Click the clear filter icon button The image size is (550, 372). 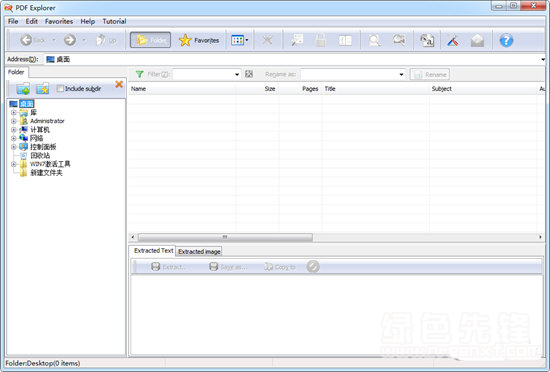click(249, 74)
